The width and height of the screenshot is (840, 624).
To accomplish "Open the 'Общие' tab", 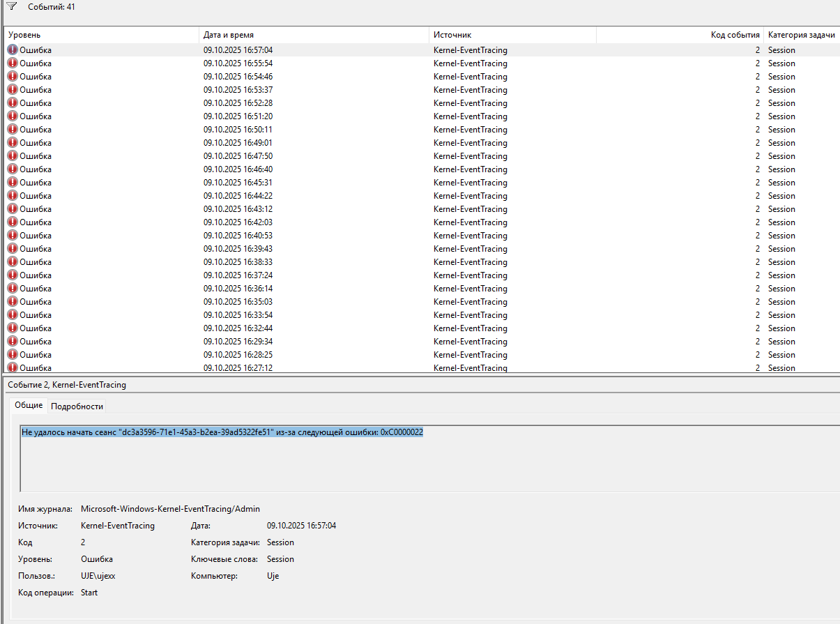I will pyautogui.click(x=29, y=405).
